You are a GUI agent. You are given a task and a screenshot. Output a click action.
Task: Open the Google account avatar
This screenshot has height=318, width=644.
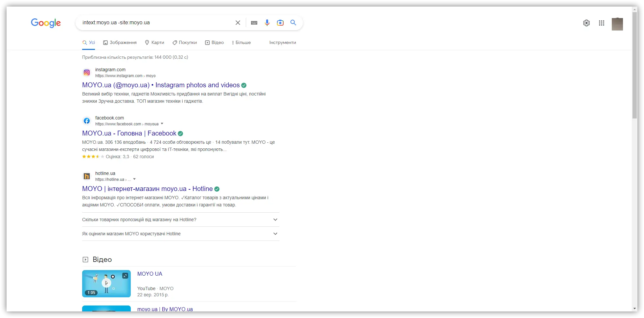[617, 24]
